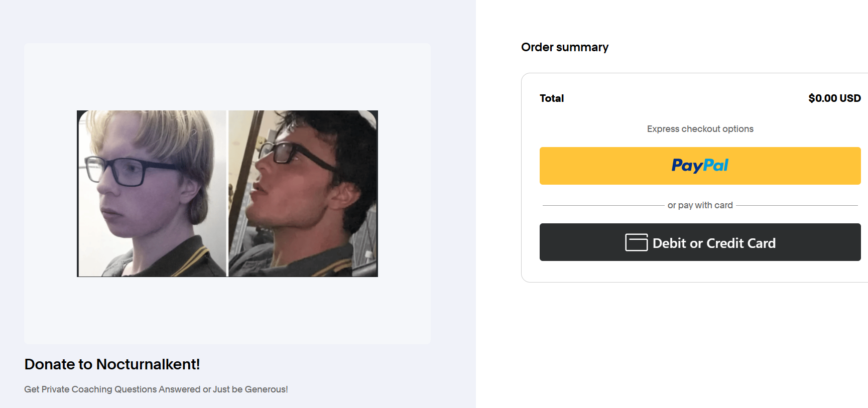Screen dimensions: 868x408
Task: Click the Total label
Action: pyautogui.click(x=552, y=98)
